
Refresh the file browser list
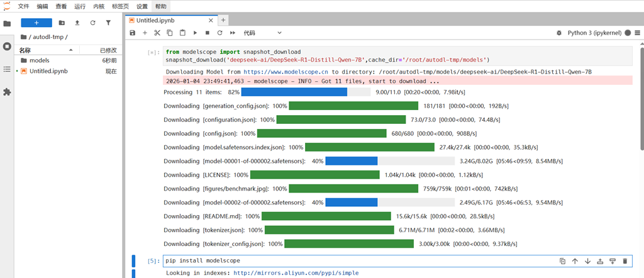pos(93,23)
